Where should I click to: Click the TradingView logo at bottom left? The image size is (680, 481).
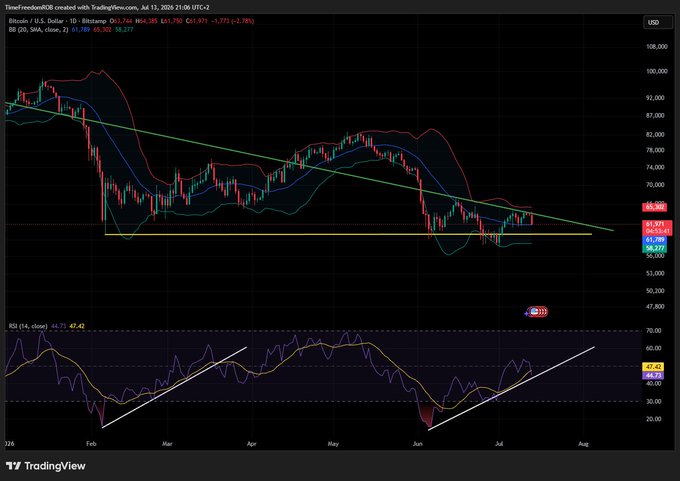tap(46, 466)
